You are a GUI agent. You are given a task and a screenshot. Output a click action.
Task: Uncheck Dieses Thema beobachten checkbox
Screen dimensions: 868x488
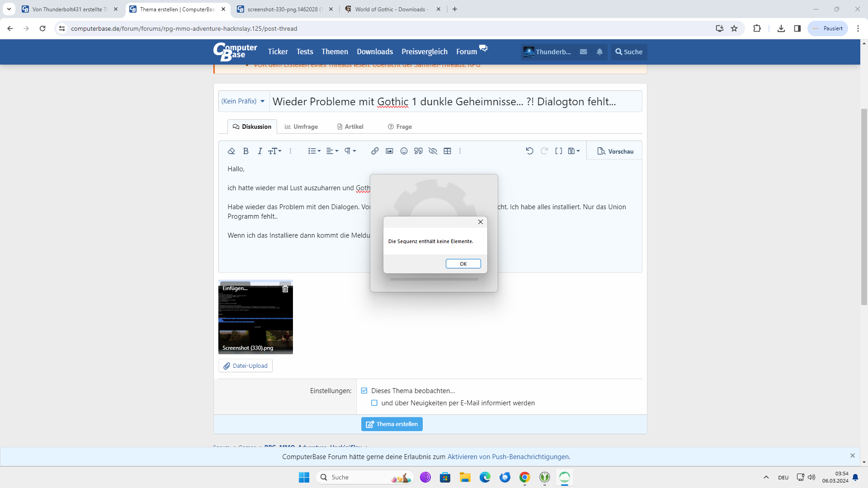(x=364, y=391)
